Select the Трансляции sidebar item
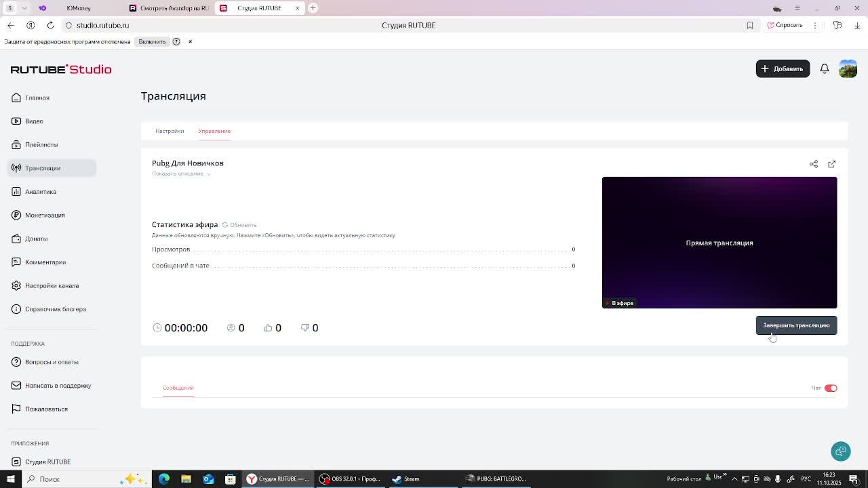This screenshot has width=868, height=488. pos(52,168)
